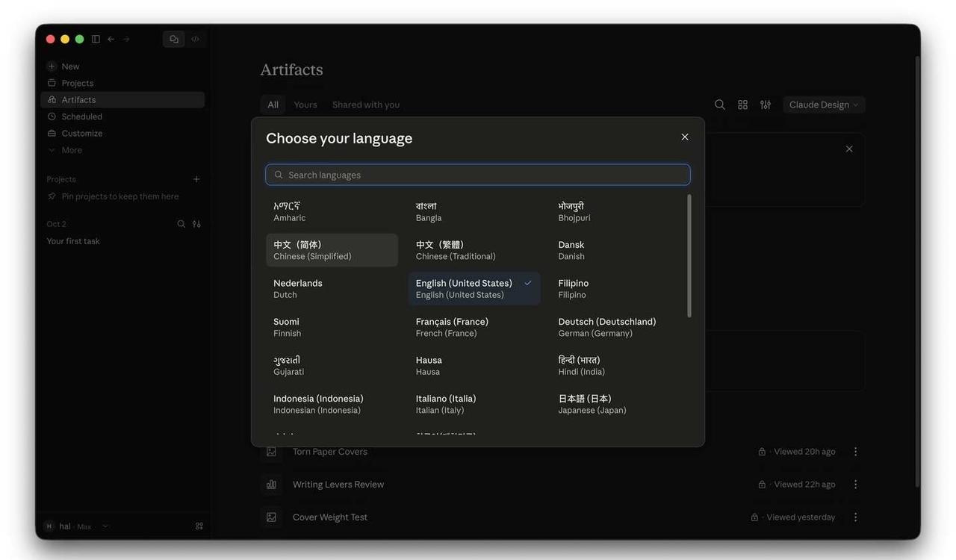This screenshot has width=956, height=560.
Task: Start a New task in sidebar
Action: (122, 66)
